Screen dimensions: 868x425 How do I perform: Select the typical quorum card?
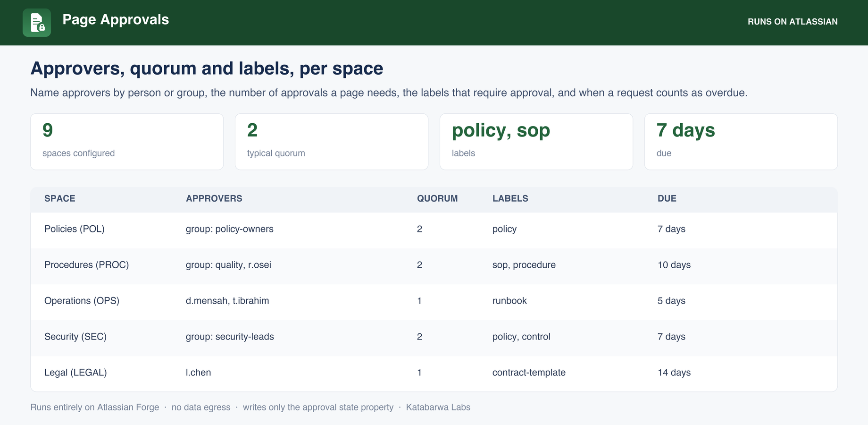click(x=332, y=142)
